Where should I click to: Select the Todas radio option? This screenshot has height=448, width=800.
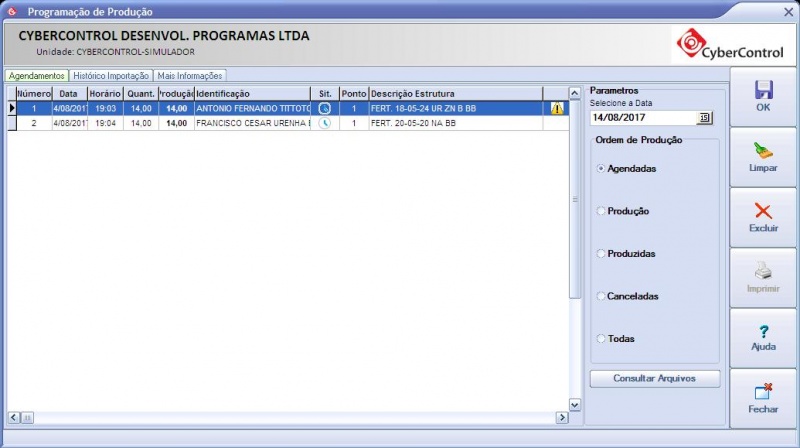point(601,338)
